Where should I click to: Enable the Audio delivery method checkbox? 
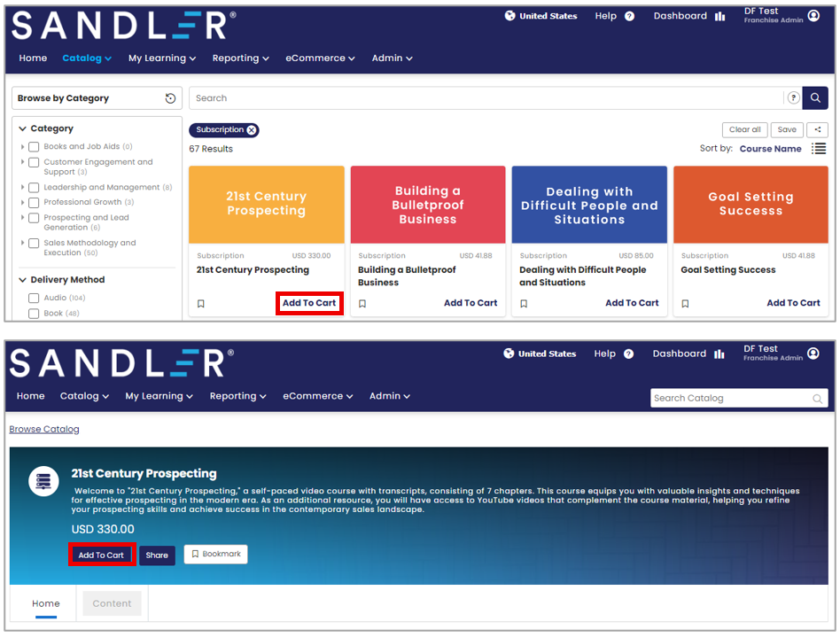(x=34, y=299)
